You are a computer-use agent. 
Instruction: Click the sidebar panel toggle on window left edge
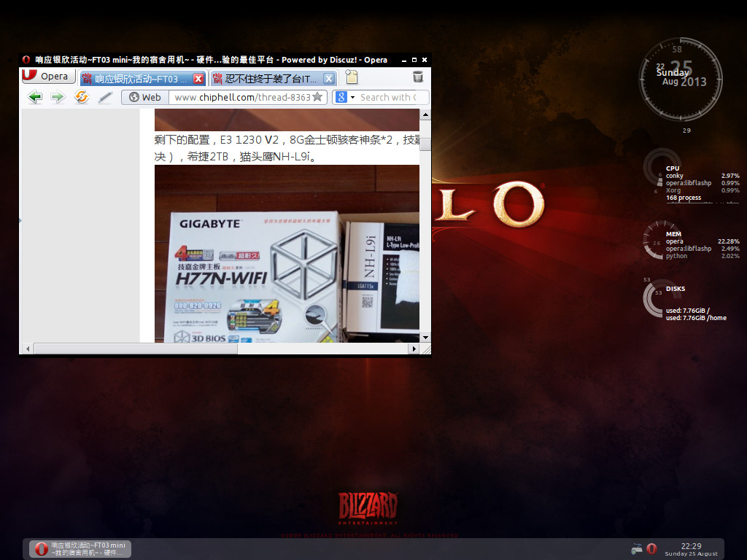(x=20, y=220)
